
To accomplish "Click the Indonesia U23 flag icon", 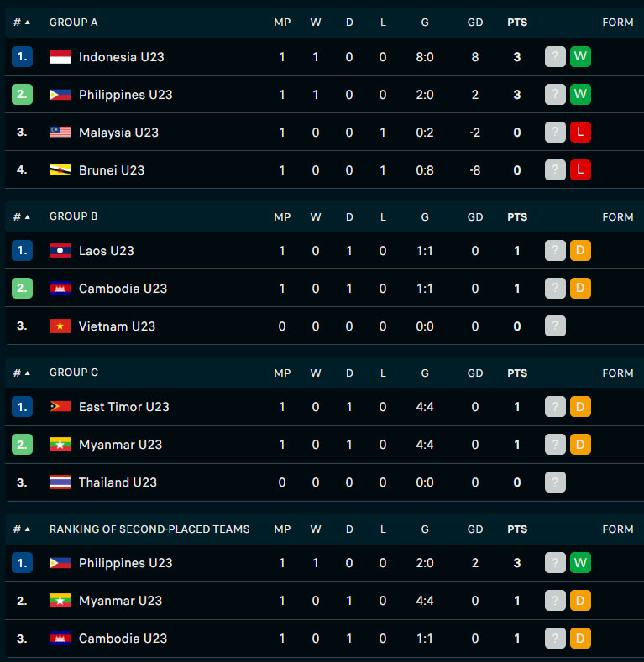I will (x=60, y=56).
